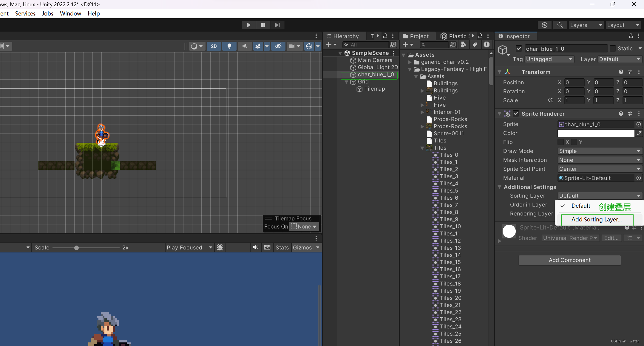Enable Flip X checkbox

(x=561, y=142)
